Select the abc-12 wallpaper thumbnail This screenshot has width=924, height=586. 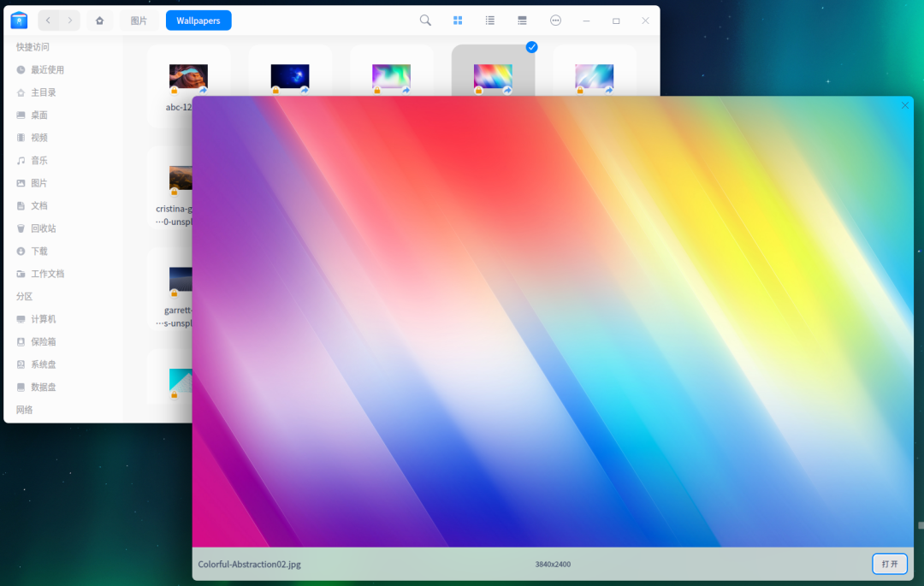(188, 77)
